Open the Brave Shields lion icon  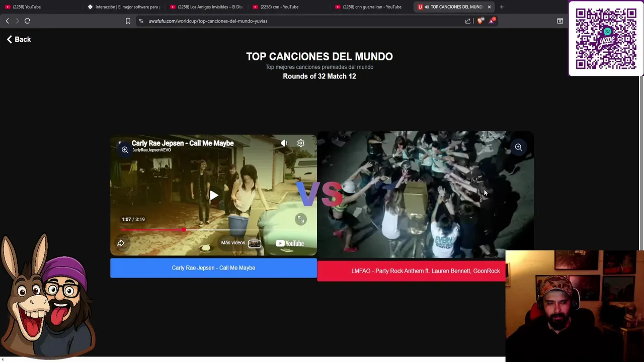pos(480,21)
